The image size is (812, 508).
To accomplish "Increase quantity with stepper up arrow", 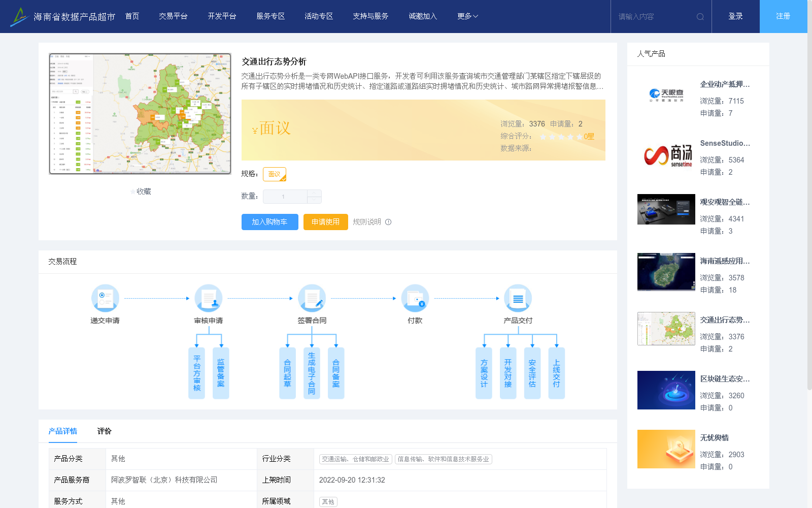I will 314,193.
